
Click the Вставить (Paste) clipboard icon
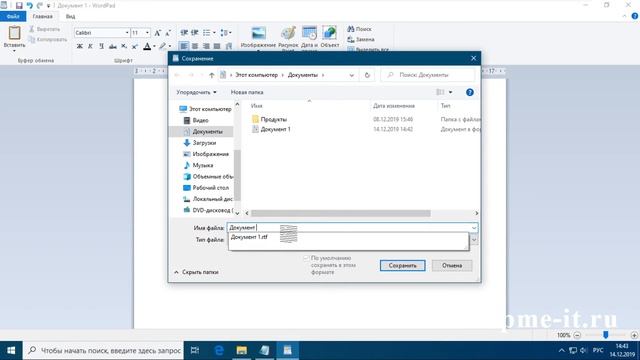click(x=15, y=33)
